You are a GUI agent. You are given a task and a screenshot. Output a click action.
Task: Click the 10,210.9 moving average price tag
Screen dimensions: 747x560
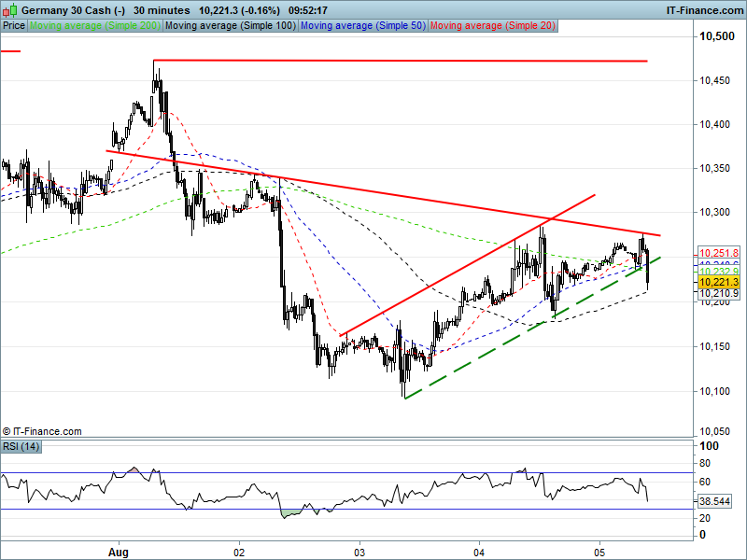[719, 293]
